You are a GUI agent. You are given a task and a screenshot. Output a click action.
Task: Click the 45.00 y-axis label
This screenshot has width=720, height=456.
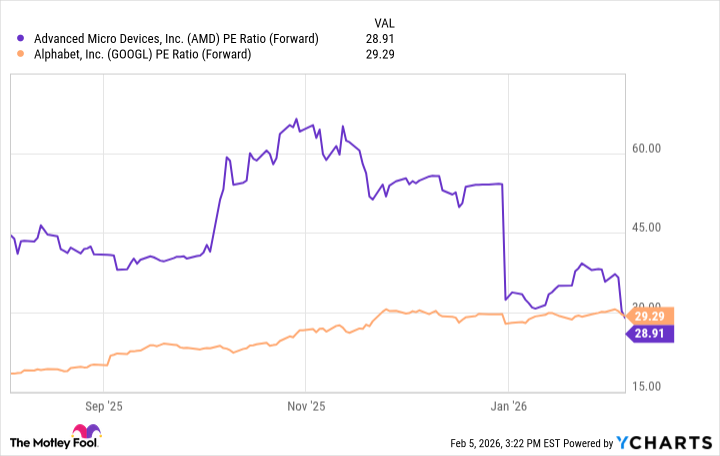(650, 228)
